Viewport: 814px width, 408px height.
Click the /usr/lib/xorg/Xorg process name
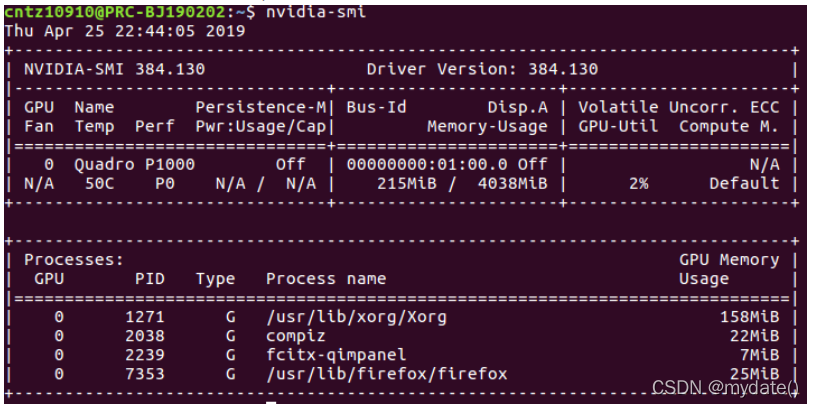(x=356, y=317)
